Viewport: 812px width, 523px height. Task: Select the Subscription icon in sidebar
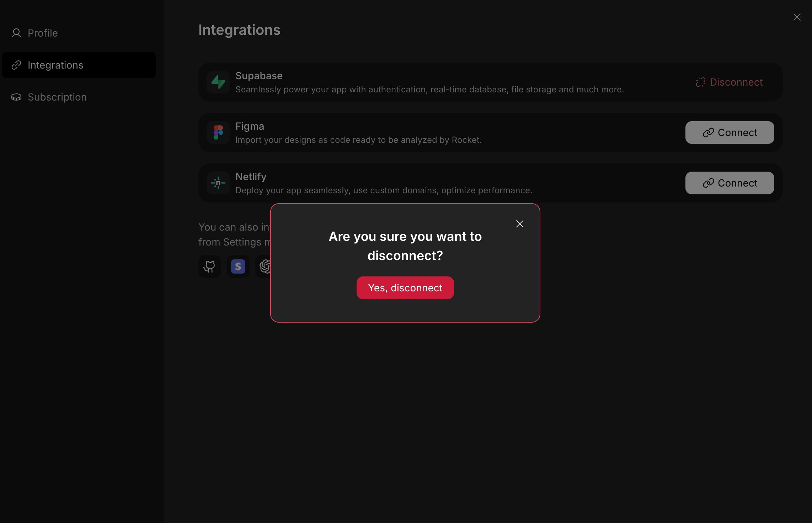click(16, 97)
